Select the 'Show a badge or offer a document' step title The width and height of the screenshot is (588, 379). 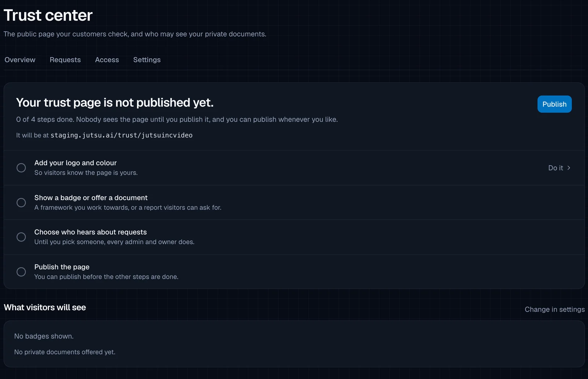91,198
